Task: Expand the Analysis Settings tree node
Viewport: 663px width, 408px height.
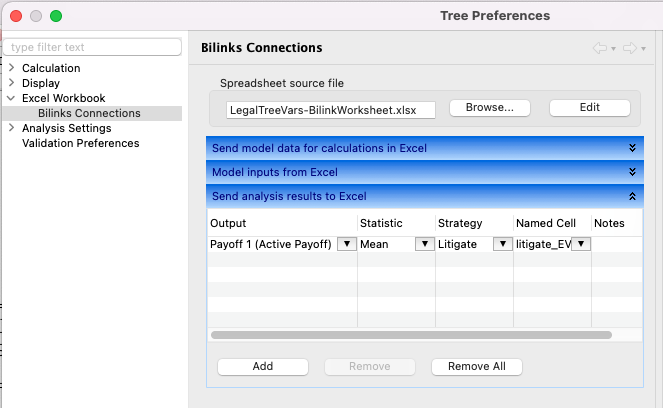Action: click(11, 128)
